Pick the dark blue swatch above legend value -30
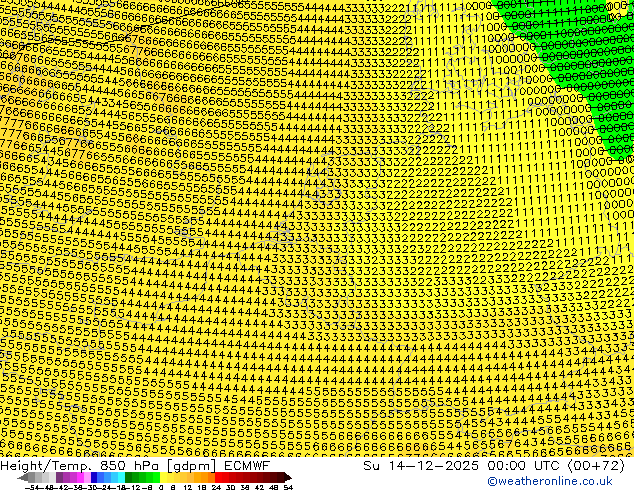The image size is (634, 490). point(94,477)
